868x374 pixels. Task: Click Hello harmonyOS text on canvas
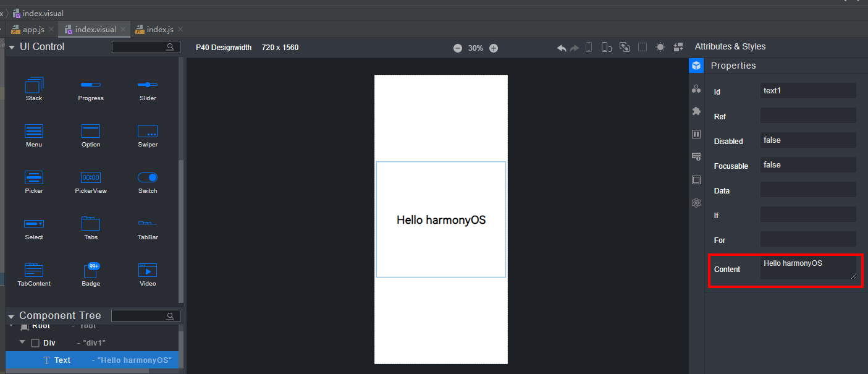pos(441,220)
